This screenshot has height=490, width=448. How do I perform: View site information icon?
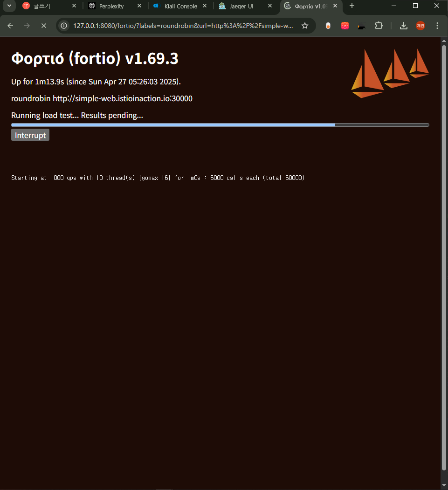click(64, 26)
